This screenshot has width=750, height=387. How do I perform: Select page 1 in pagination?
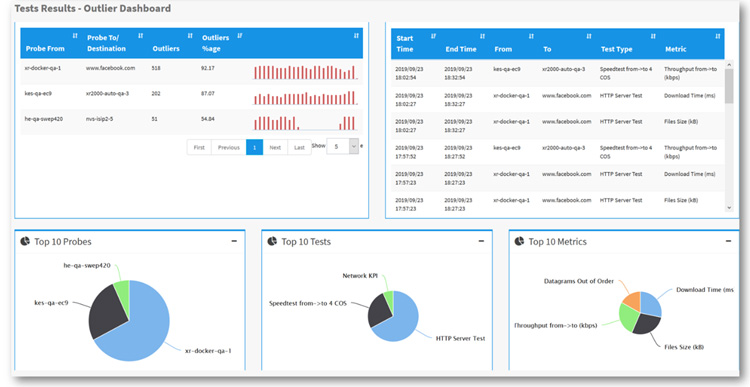pos(254,147)
